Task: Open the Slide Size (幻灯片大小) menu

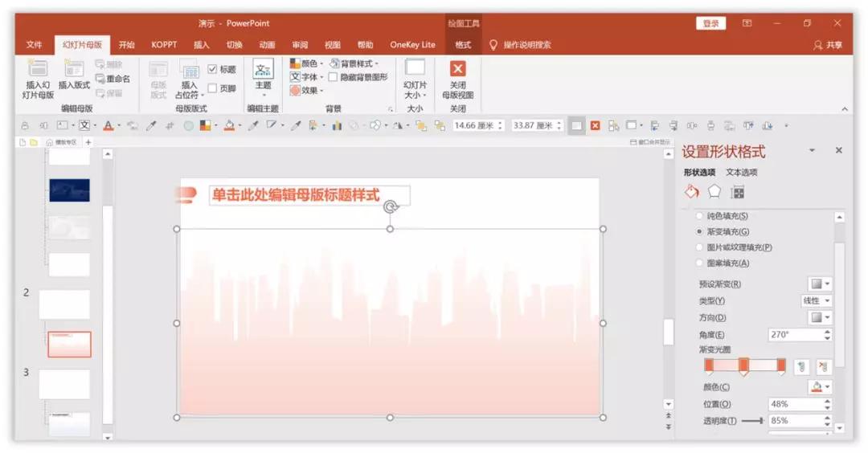Action: pyautogui.click(x=415, y=79)
